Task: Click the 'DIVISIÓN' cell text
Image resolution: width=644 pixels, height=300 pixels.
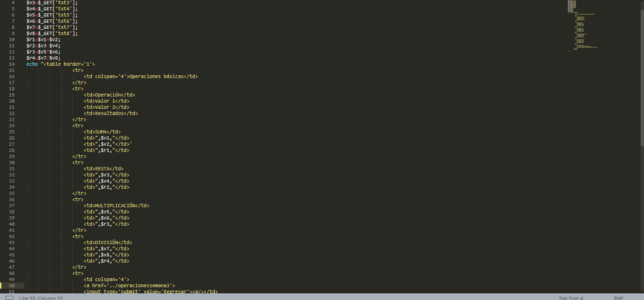Action: (106, 242)
